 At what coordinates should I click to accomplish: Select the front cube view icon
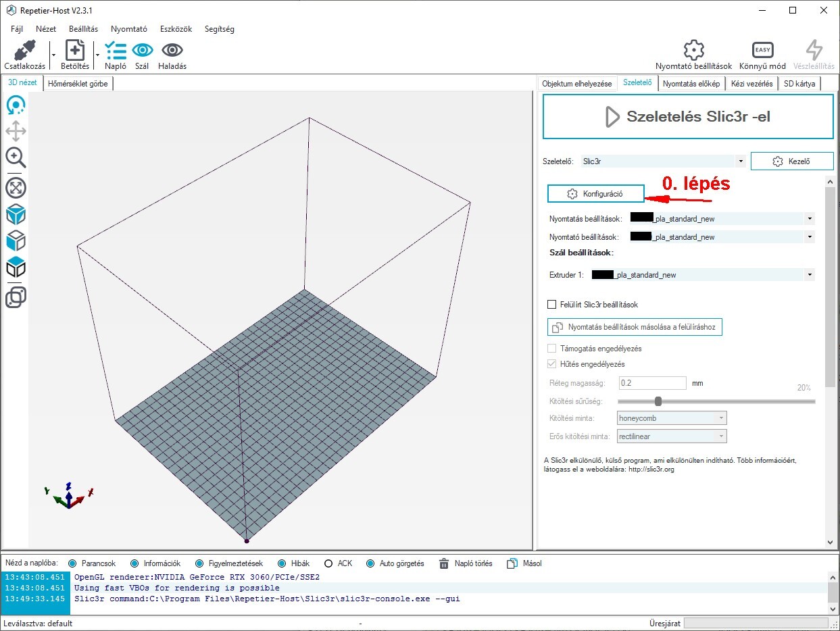tap(16, 241)
